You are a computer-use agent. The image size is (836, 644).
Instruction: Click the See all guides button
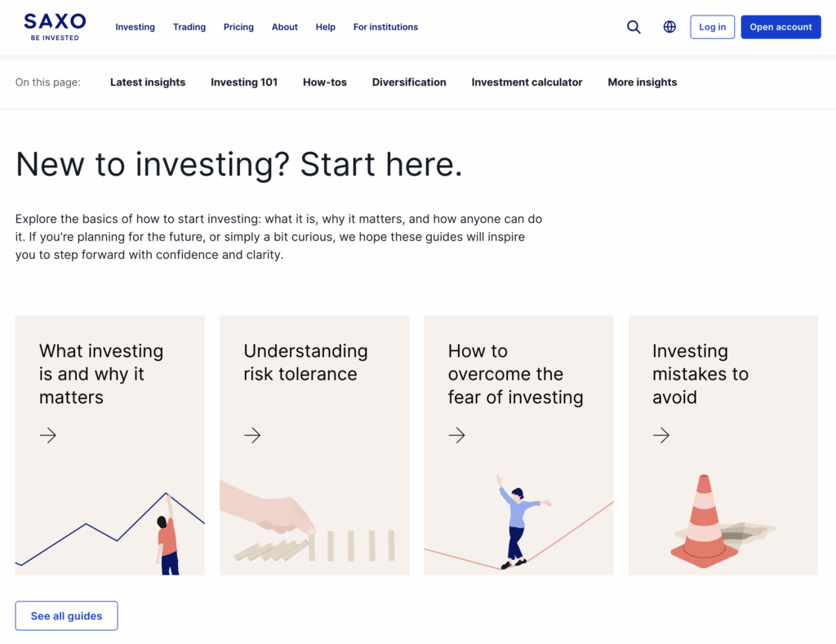click(x=66, y=616)
